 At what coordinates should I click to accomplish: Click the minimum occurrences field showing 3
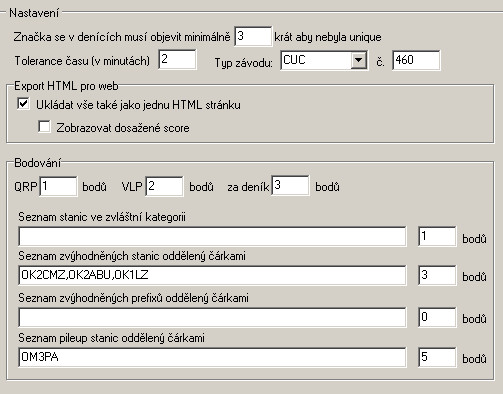click(x=253, y=36)
